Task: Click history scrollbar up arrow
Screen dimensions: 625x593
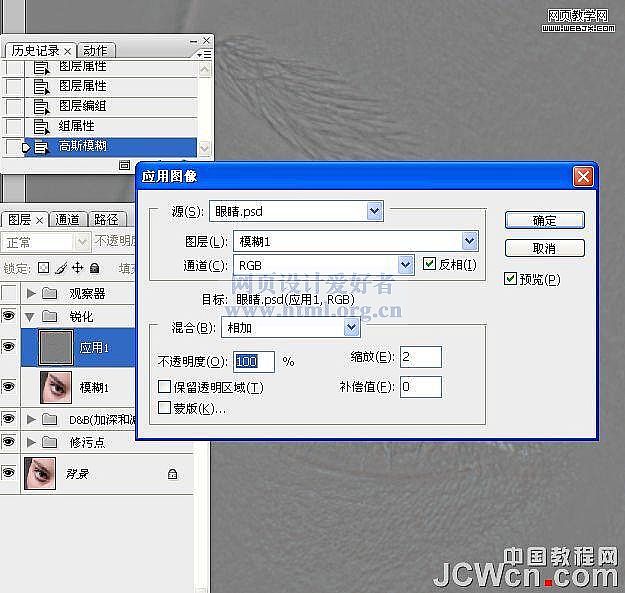Action: click(x=204, y=70)
